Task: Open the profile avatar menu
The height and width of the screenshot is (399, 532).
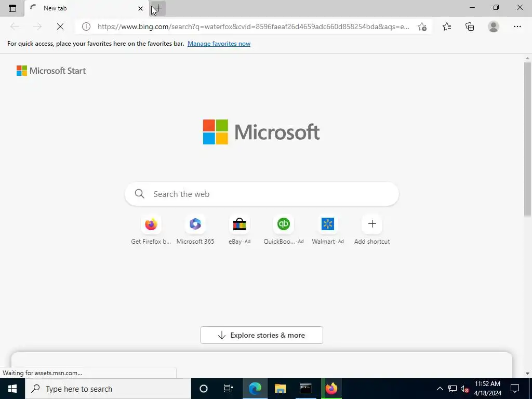Action: pos(494,26)
